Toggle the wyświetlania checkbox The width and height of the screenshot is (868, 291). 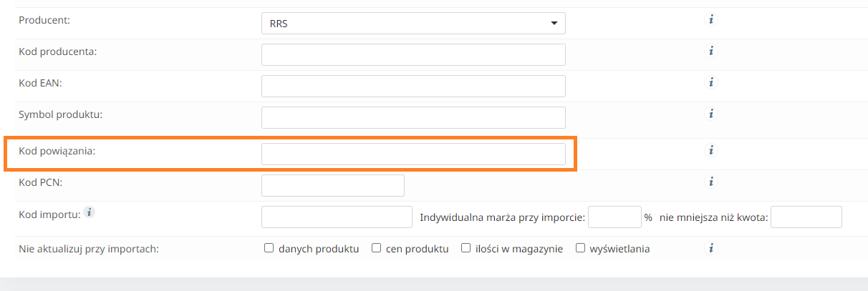coord(581,249)
